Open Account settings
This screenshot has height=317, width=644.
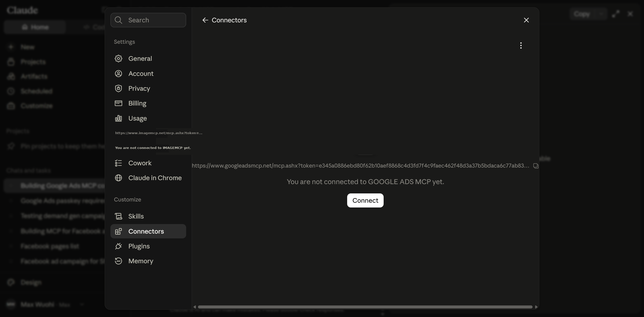[x=148, y=74]
